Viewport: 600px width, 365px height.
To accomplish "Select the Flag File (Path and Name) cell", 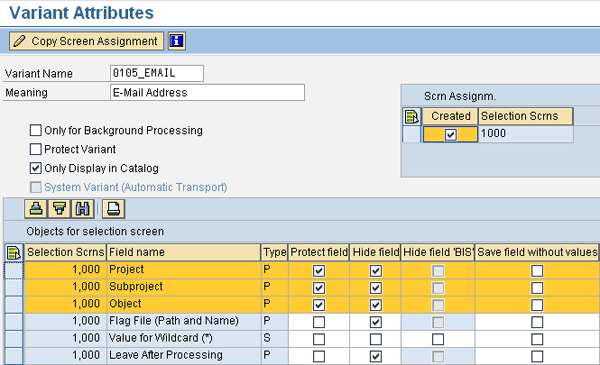I will [x=183, y=321].
